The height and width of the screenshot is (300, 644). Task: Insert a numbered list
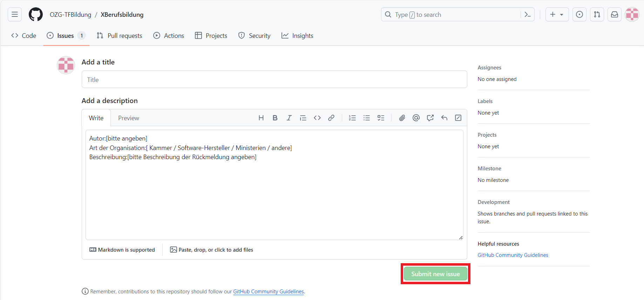coord(352,118)
